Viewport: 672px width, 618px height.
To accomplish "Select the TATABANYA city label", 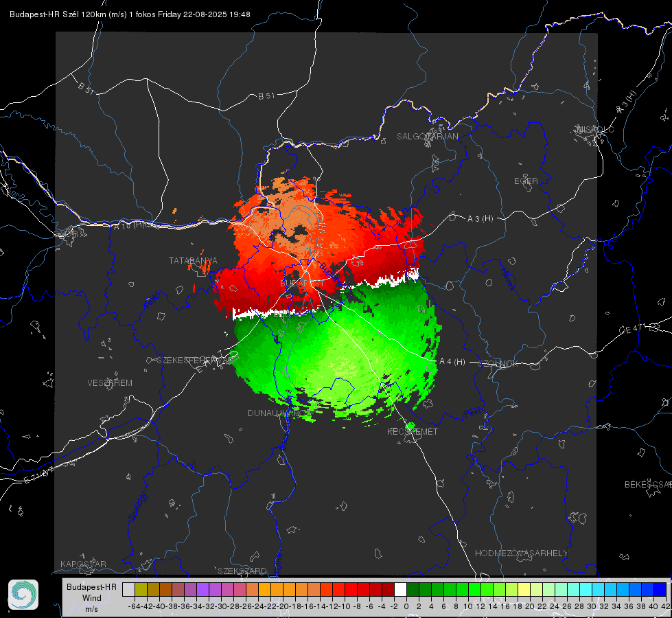I will [193, 261].
